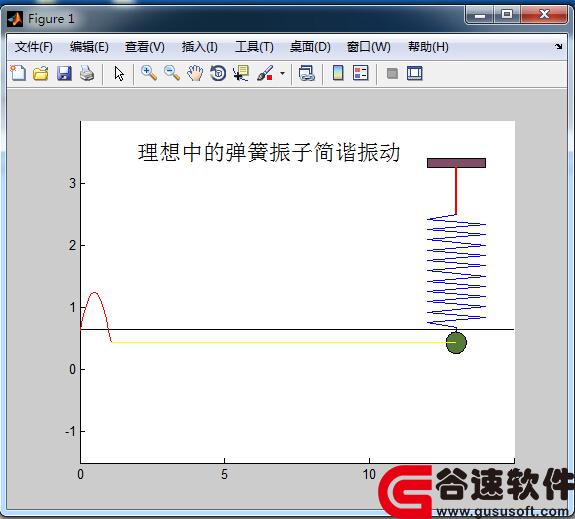Select the Zoom In magnifier tool
575x519 pixels.
149,73
